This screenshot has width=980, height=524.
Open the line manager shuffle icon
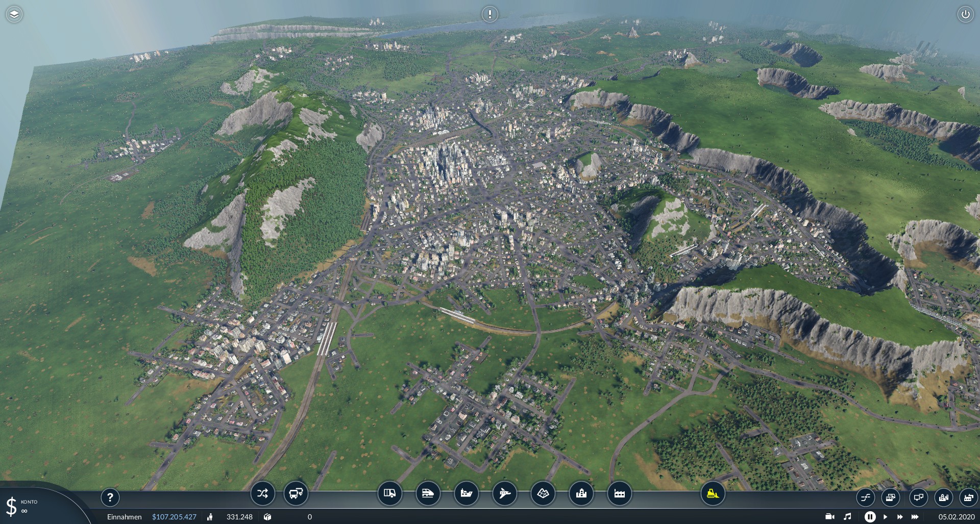[x=262, y=493]
